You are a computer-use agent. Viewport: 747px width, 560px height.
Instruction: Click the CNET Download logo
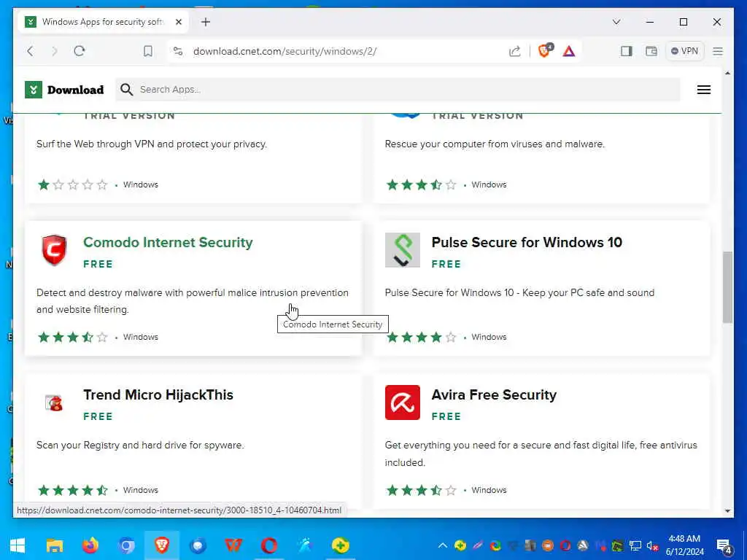coord(64,90)
